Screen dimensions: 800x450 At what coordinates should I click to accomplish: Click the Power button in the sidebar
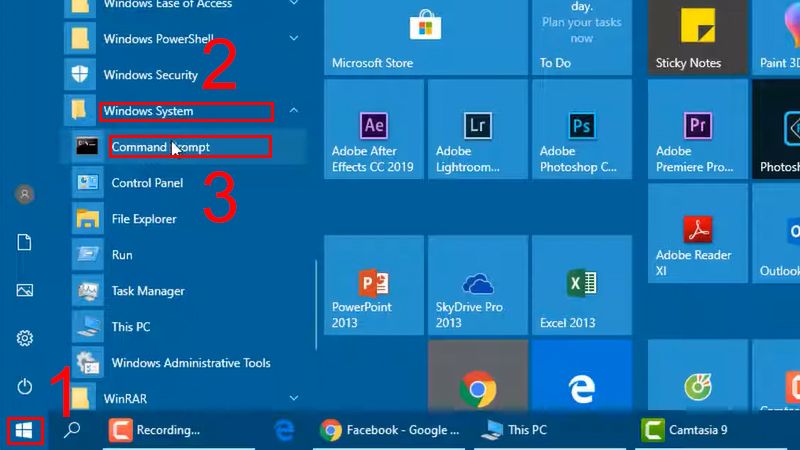[24, 386]
